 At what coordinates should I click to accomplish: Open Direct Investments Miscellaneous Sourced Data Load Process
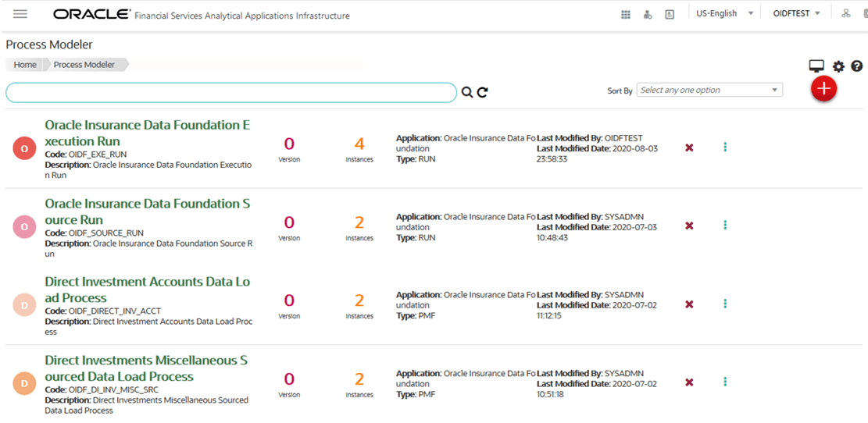point(146,368)
